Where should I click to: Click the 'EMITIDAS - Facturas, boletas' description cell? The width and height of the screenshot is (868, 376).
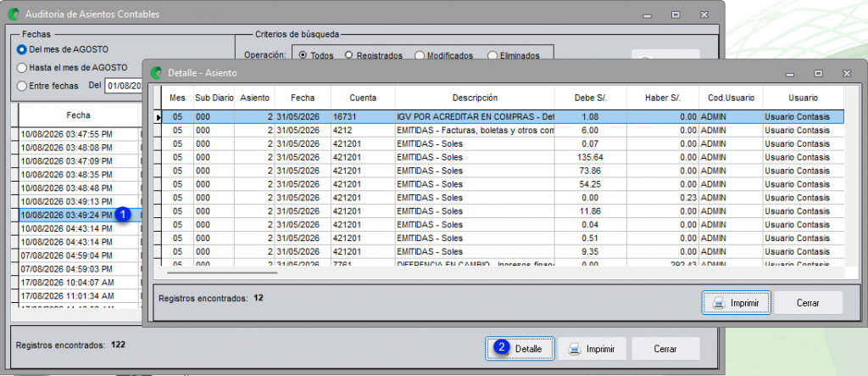(475, 131)
